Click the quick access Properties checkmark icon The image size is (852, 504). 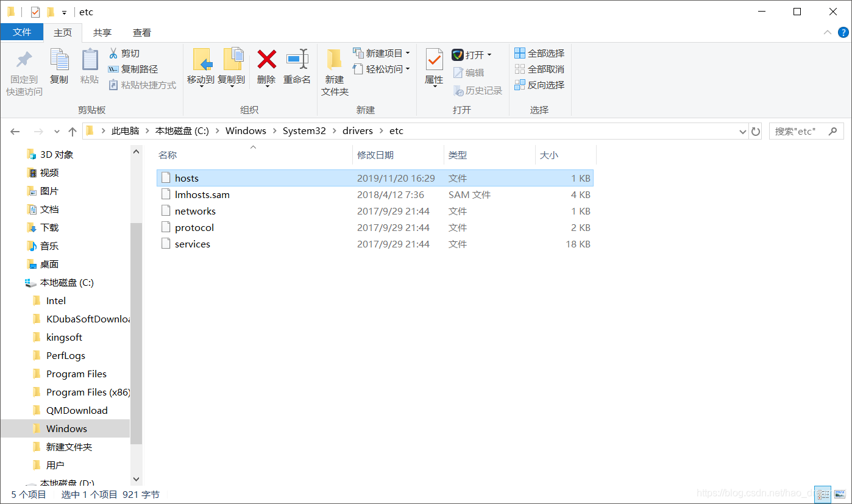[x=35, y=12]
